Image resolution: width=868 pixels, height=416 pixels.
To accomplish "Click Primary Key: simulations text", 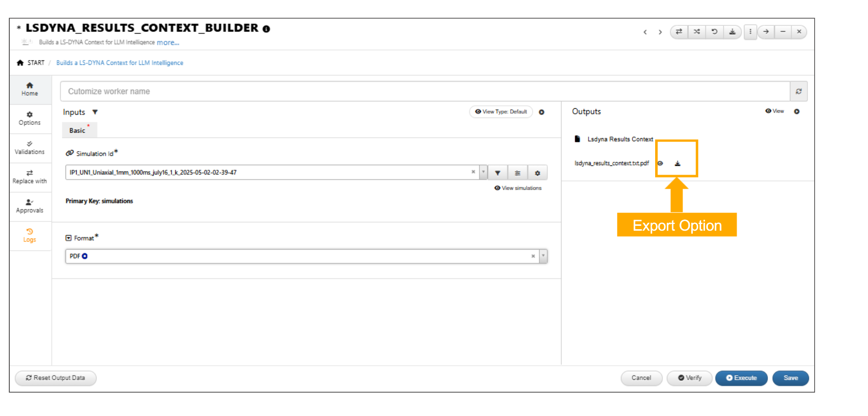I will tap(99, 201).
